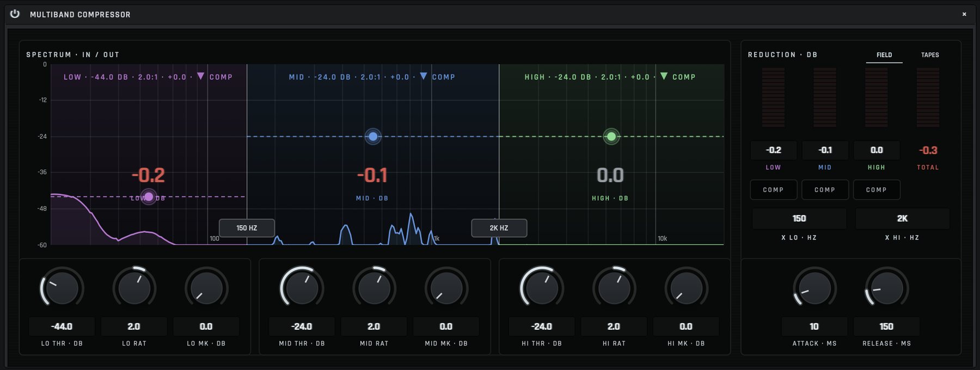This screenshot has width=980, height=370.
Task: Click the MID RAT knob
Action: coord(374,288)
